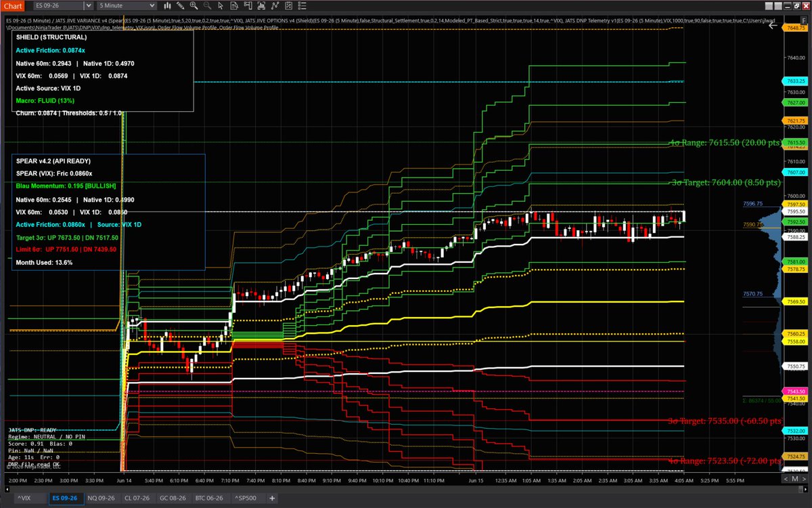Open the ES 09-26 instrument dropdown arrow
812x508 pixels.
click(89, 5)
